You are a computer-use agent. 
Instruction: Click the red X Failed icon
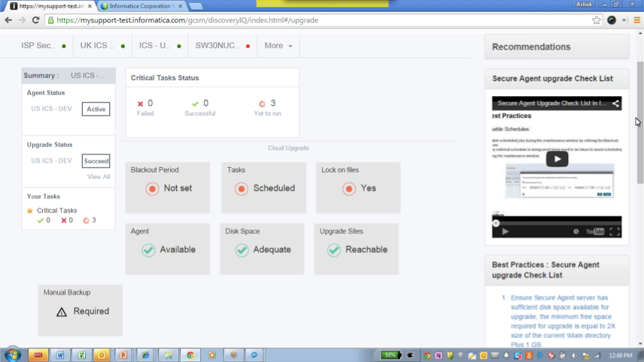click(x=141, y=104)
